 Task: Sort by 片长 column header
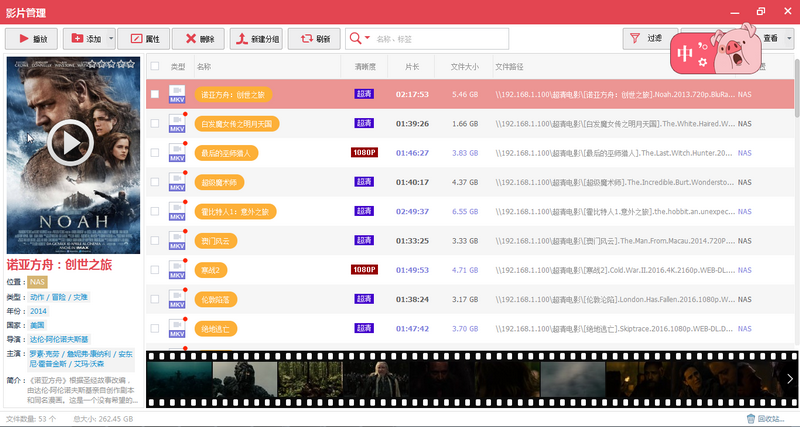click(x=412, y=66)
